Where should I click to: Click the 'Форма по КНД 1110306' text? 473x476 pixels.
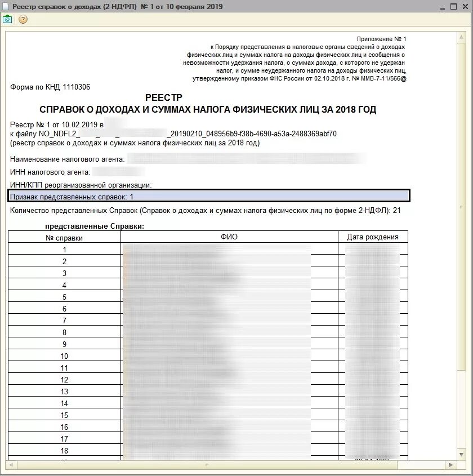[50, 87]
